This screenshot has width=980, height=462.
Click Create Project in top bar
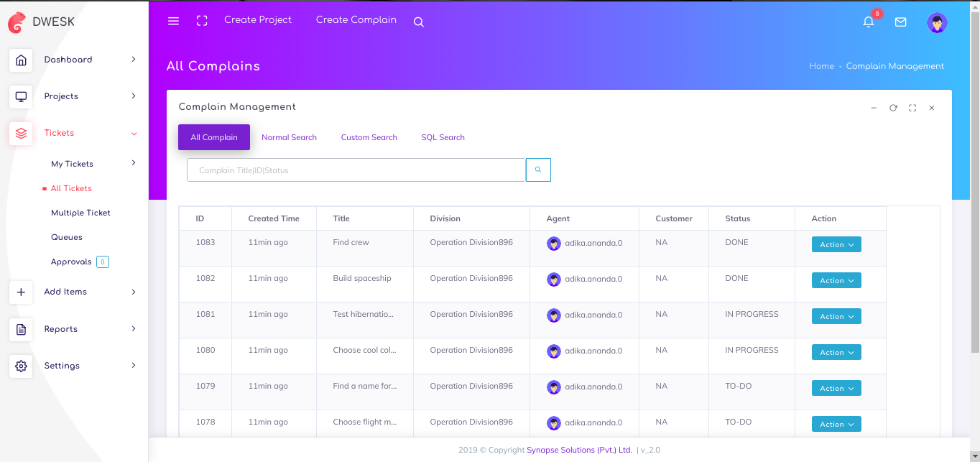coord(258,20)
